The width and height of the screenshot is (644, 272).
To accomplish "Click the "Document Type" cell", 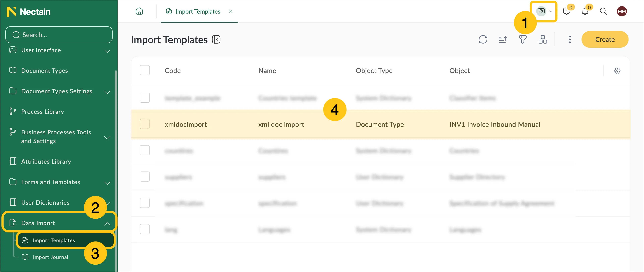I will (x=380, y=124).
